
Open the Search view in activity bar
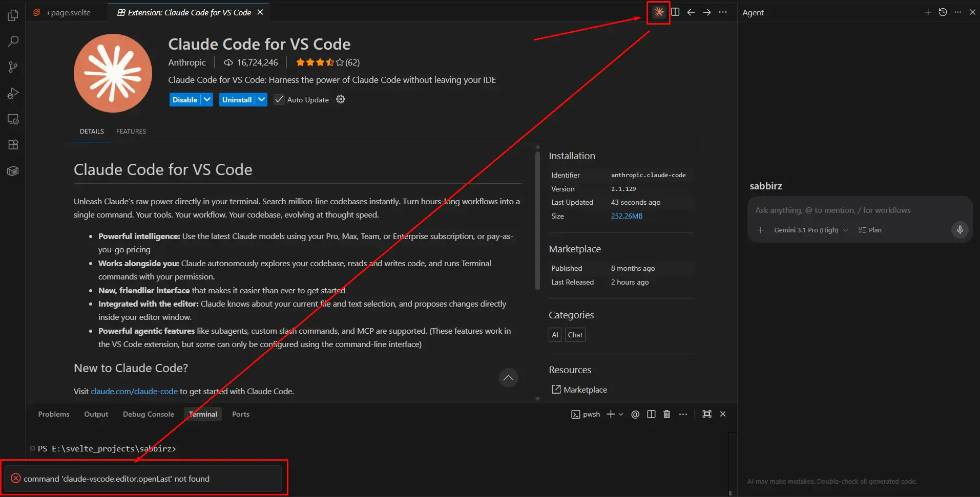click(13, 41)
